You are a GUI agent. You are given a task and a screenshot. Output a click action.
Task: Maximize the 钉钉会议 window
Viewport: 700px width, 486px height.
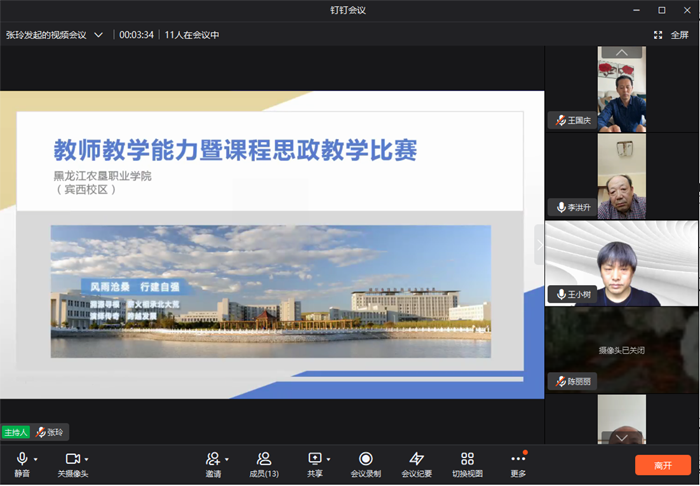pos(662,10)
